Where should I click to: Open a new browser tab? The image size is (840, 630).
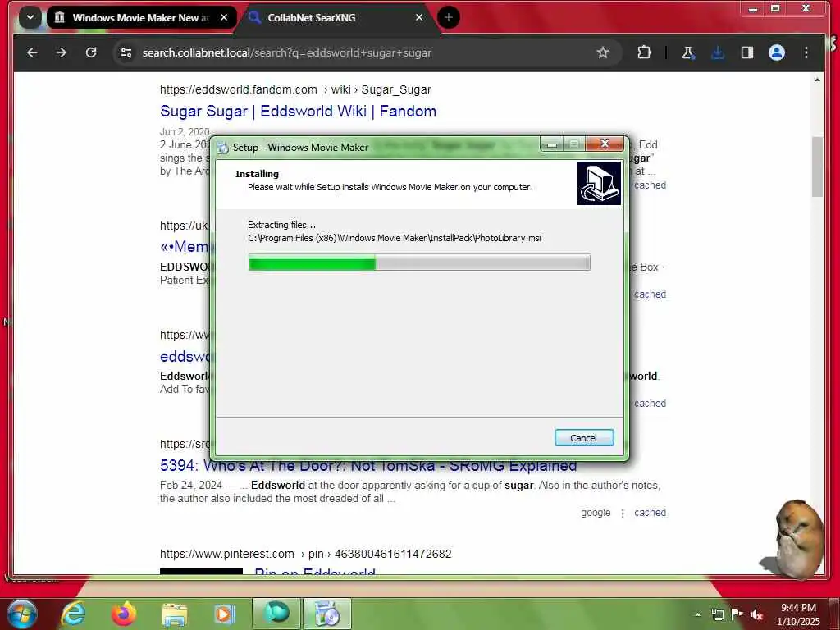point(449,18)
